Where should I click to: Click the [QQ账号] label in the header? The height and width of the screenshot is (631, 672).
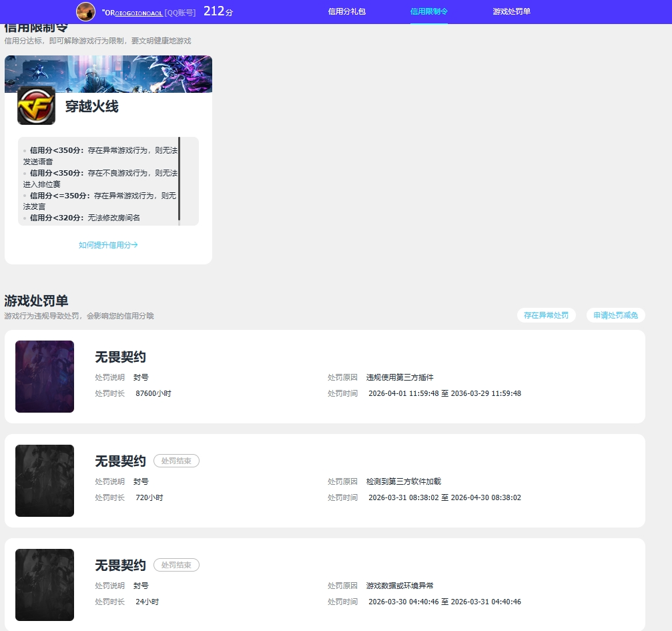pyautogui.click(x=180, y=13)
